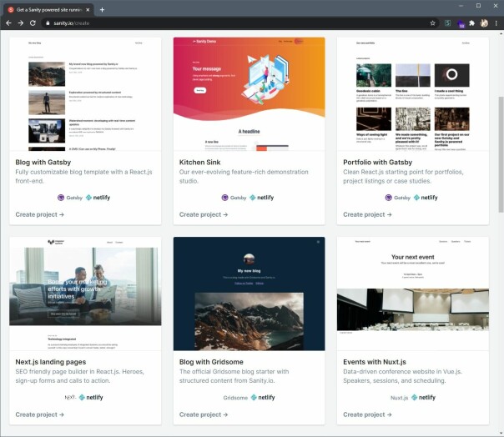Click 'The official Gridsome blog starter' description
The height and width of the screenshot is (437, 504).
click(x=234, y=376)
